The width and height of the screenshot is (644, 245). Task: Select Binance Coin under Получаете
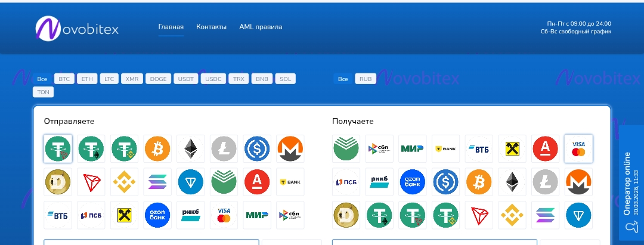(512, 215)
